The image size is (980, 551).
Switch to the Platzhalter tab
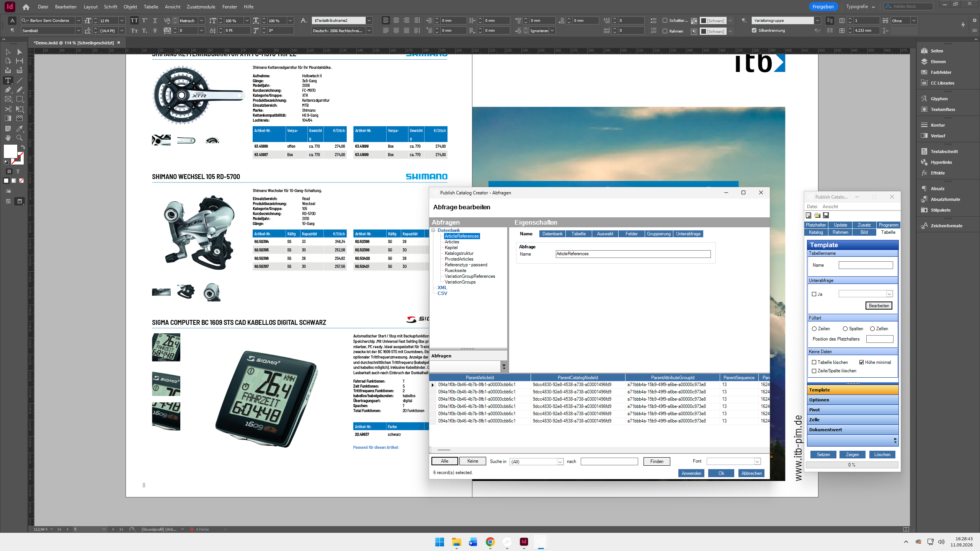point(816,225)
